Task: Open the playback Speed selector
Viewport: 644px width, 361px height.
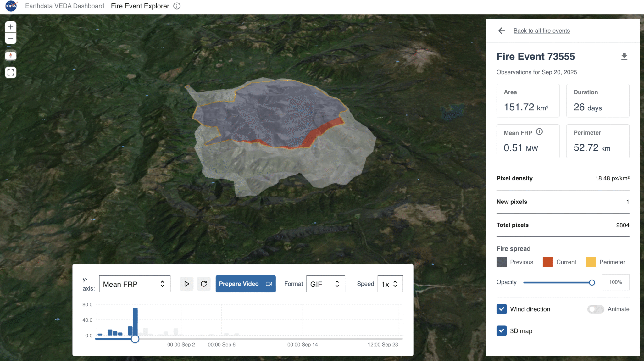Action: click(x=390, y=284)
